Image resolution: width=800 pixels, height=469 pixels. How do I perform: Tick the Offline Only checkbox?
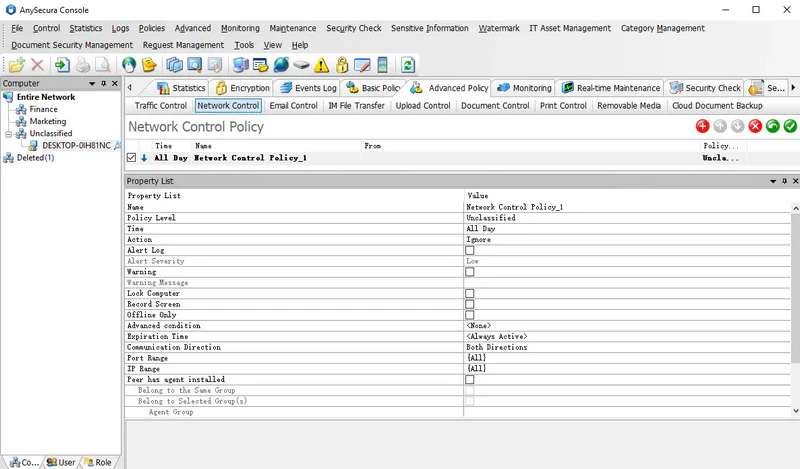click(469, 315)
